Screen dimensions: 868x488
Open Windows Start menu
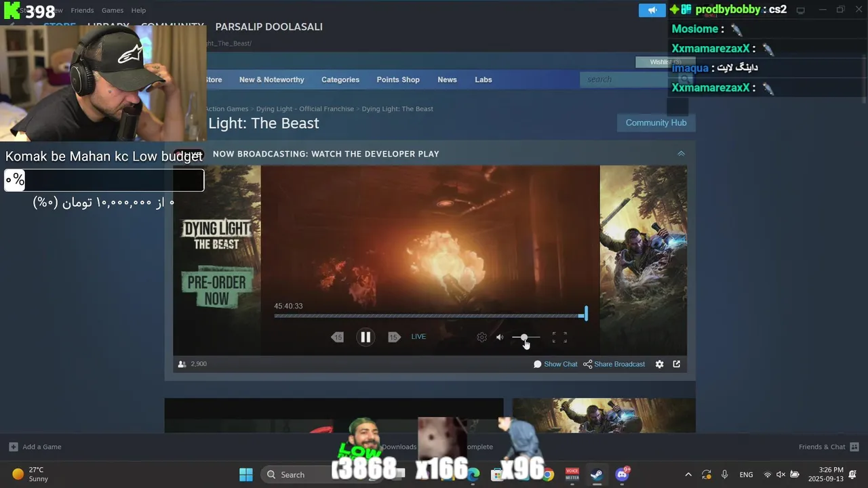coord(245,474)
